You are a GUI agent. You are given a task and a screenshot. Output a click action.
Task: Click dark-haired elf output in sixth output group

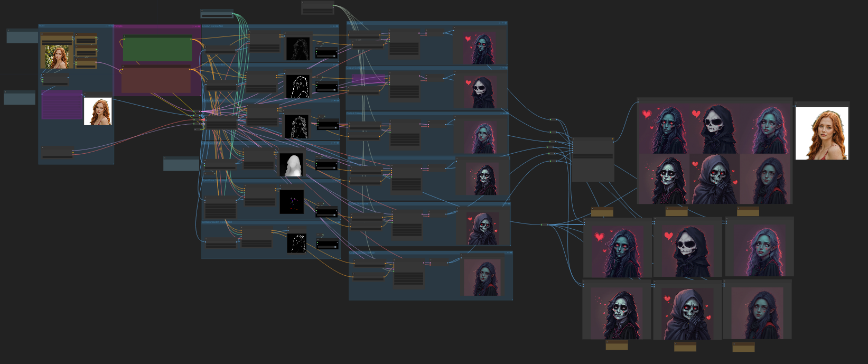click(x=482, y=277)
